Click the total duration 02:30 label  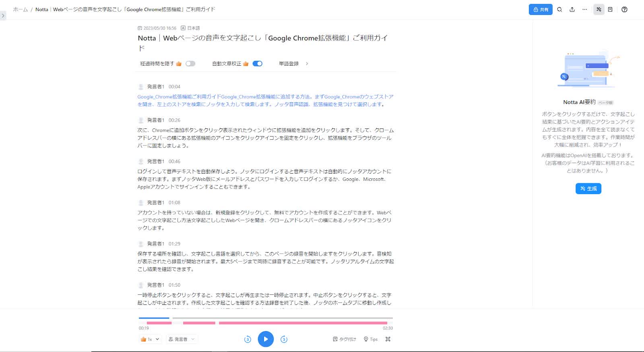[x=388, y=328]
